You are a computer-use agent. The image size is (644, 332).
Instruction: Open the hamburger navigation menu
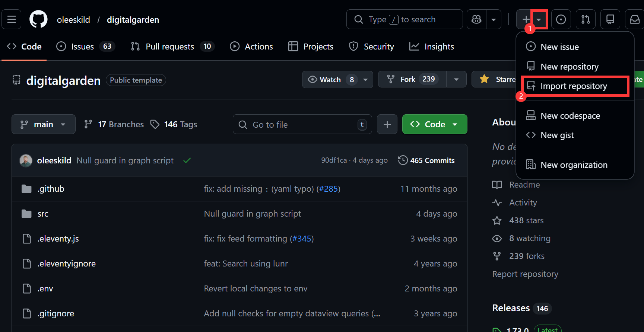pos(12,19)
